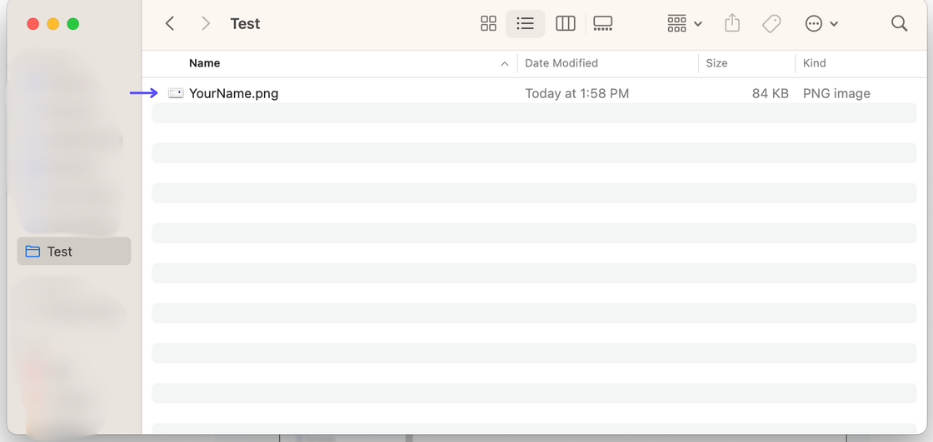Click the PNG file icon for YourName.png
This screenshot has width=933, height=442.
click(176, 94)
